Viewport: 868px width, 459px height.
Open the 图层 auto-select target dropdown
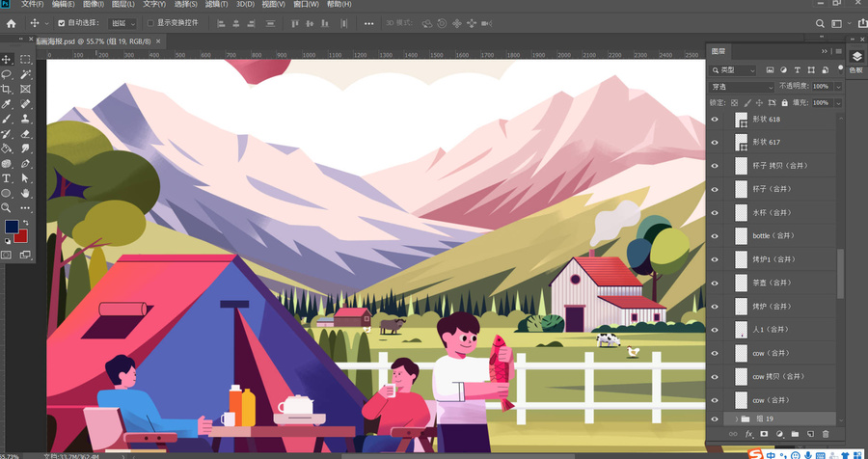click(x=122, y=23)
